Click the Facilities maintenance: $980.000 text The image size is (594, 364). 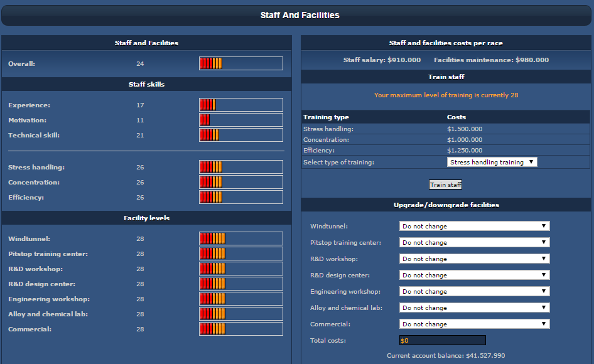[492, 60]
